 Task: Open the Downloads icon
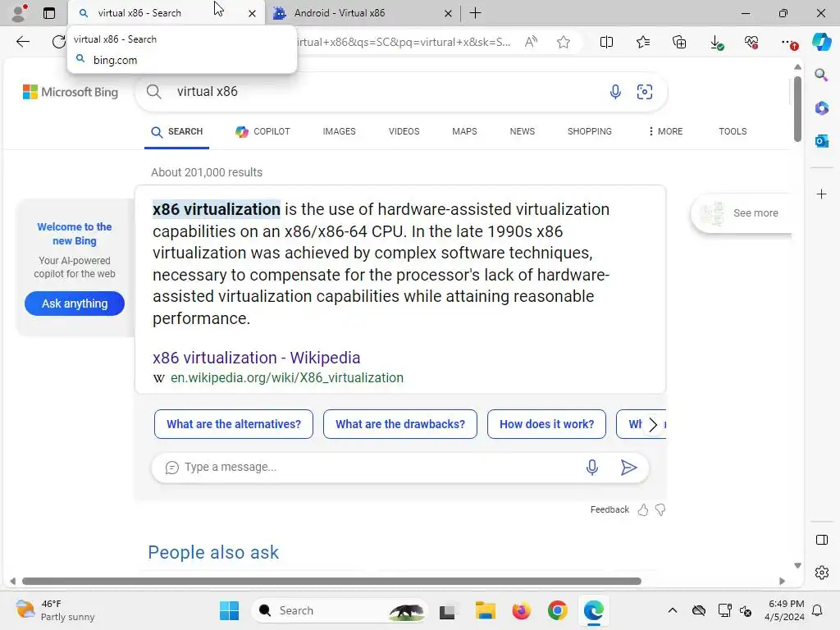tap(716, 43)
